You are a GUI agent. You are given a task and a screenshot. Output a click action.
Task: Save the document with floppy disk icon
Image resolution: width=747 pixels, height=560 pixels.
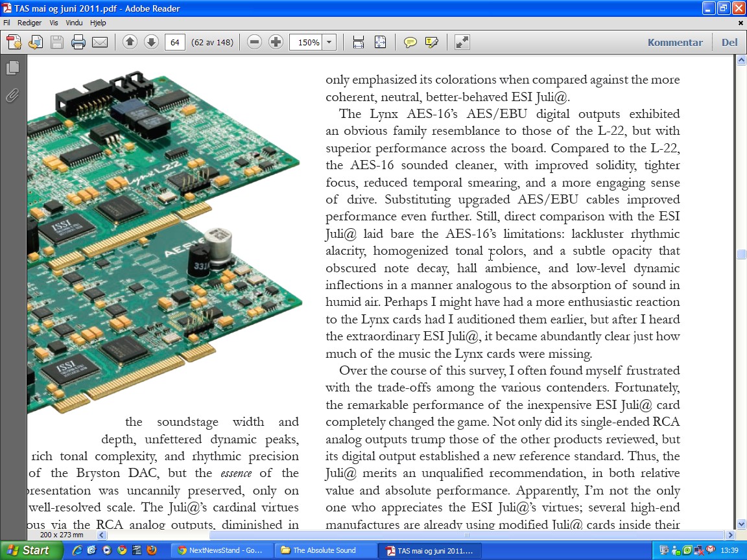point(56,42)
